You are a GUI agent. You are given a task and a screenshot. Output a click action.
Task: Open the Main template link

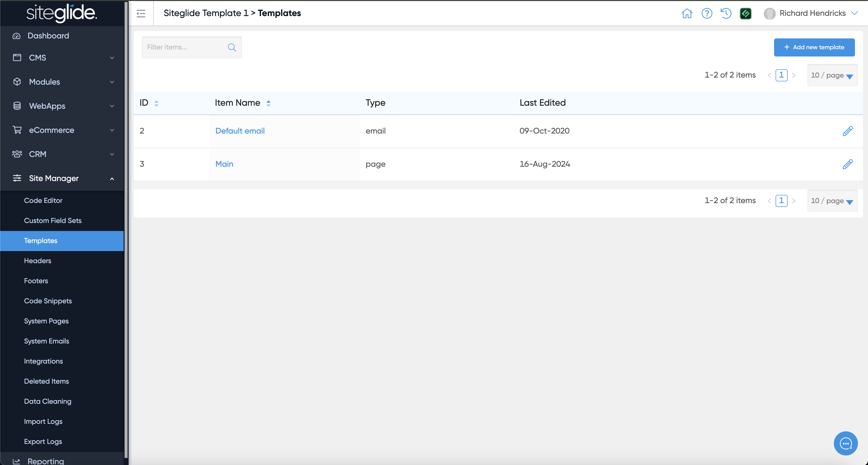pos(224,164)
